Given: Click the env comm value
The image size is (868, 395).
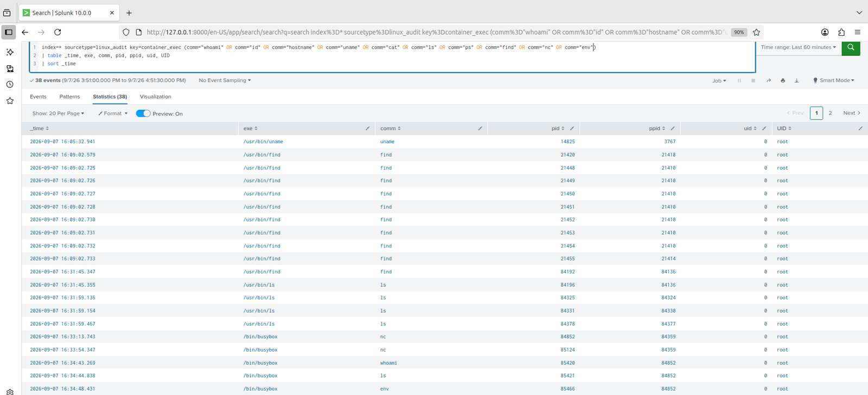Looking at the screenshot, I should (x=384, y=389).
